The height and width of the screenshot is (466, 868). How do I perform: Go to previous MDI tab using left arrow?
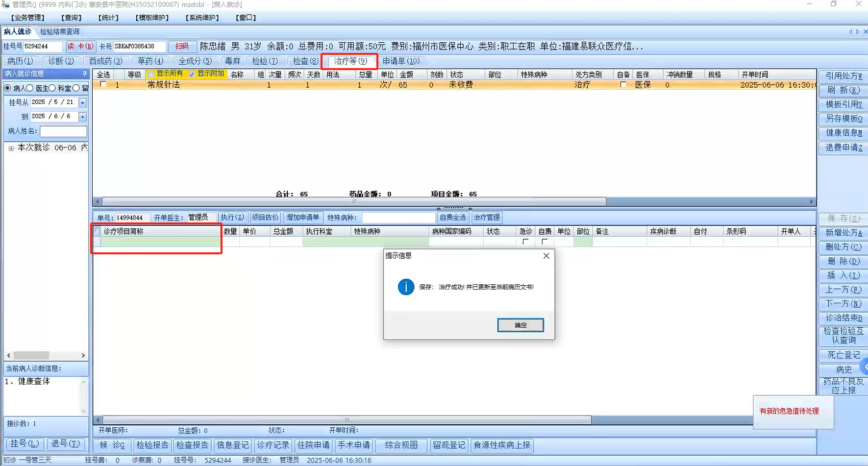tap(850, 32)
